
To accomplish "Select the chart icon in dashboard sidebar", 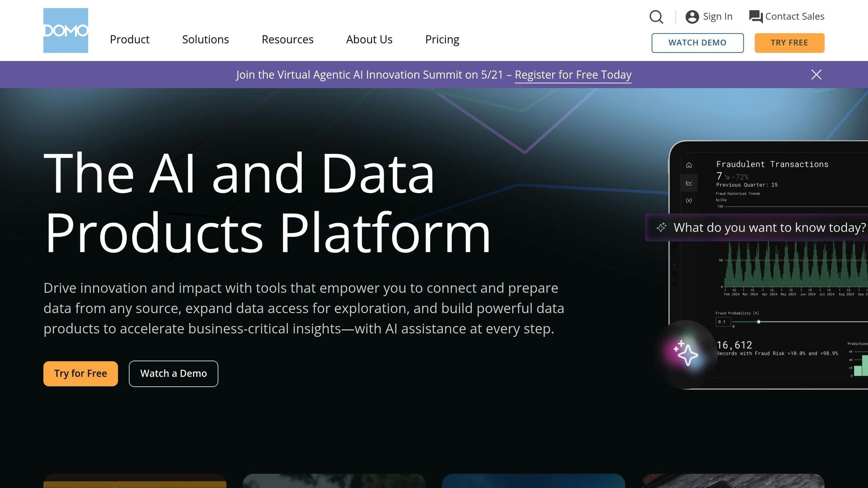I will coord(689,183).
